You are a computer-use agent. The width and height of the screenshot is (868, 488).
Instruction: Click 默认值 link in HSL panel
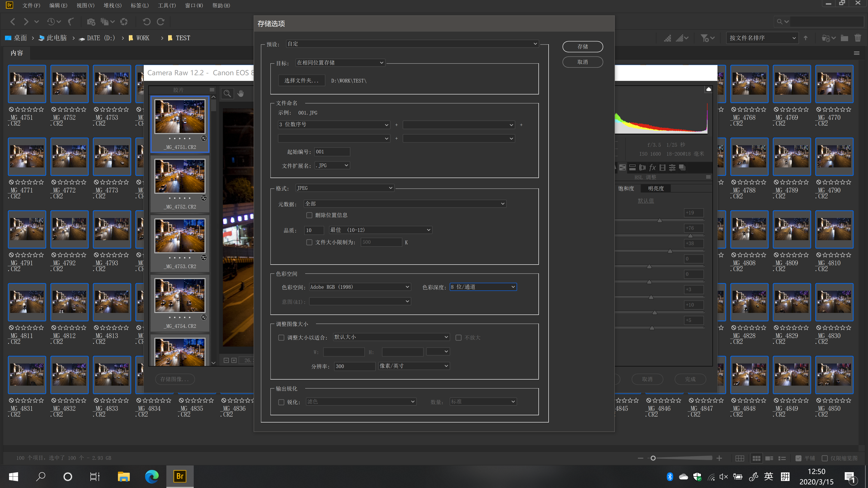pyautogui.click(x=646, y=201)
